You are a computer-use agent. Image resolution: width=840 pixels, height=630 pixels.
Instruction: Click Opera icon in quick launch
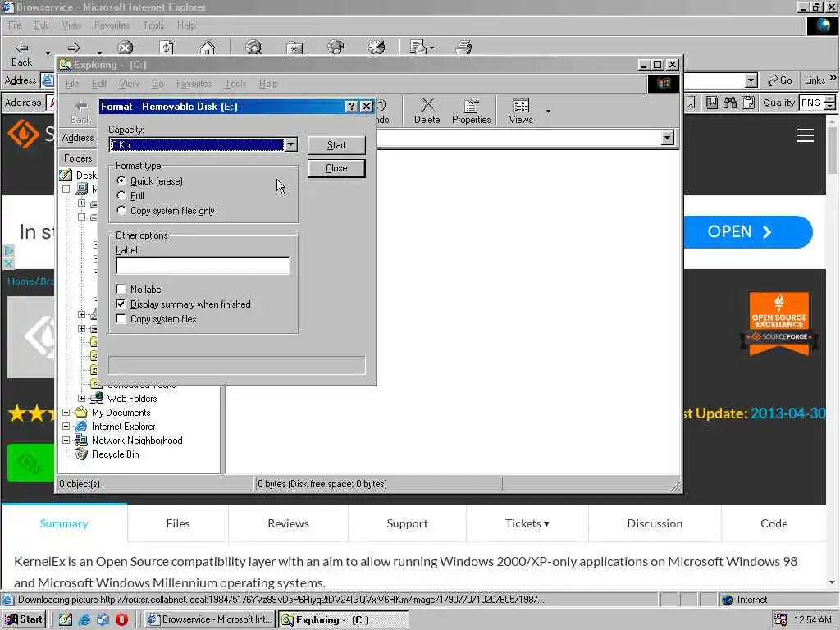click(122, 619)
